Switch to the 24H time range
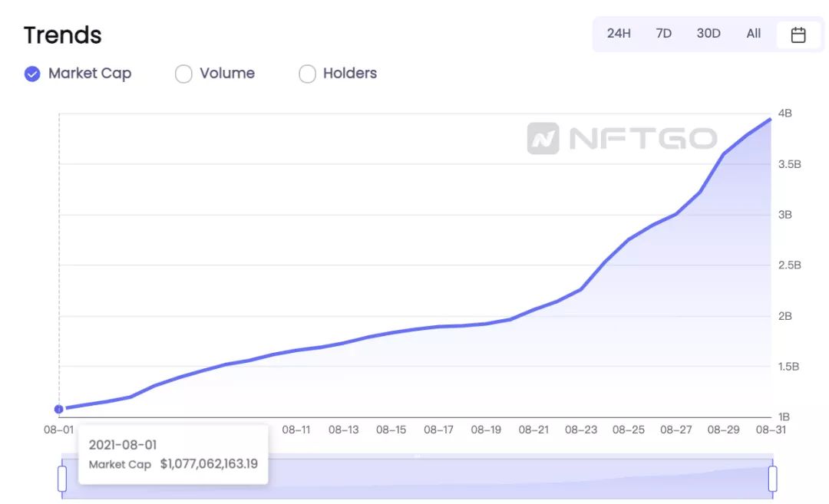The width and height of the screenshot is (829, 504). click(x=619, y=34)
